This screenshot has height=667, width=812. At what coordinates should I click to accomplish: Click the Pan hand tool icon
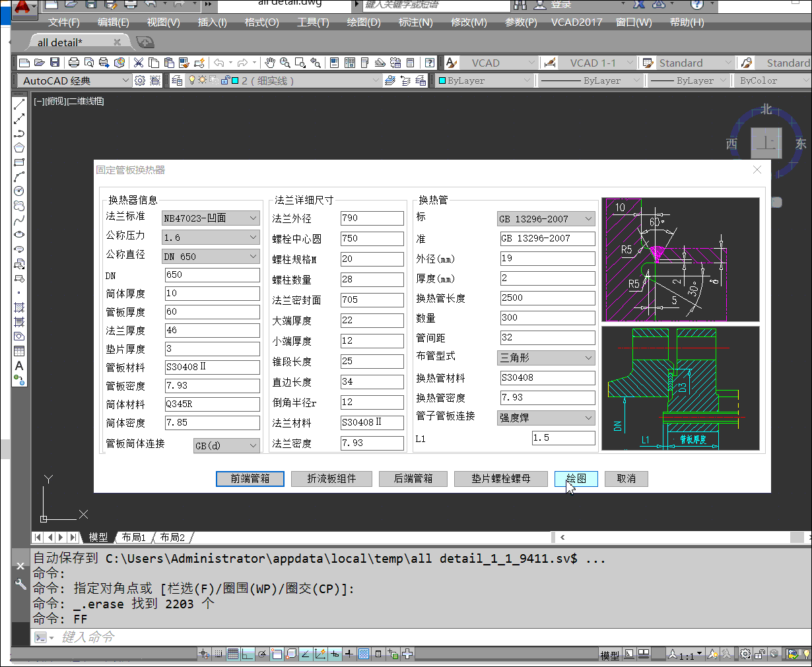pyautogui.click(x=270, y=63)
